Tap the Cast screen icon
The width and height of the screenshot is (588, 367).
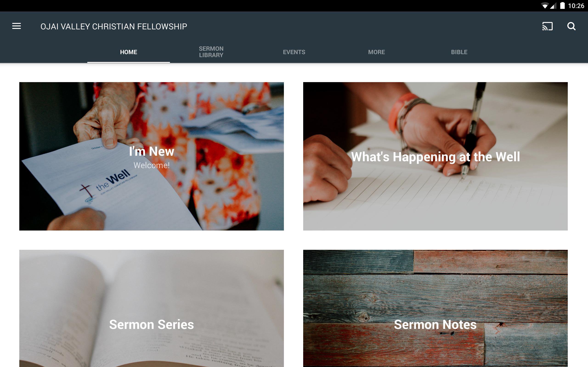(x=547, y=26)
